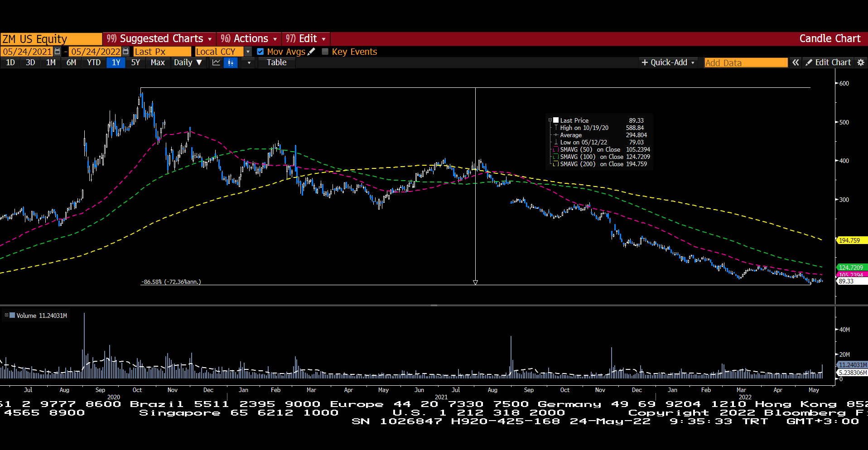Select the 1M range tab

point(51,62)
